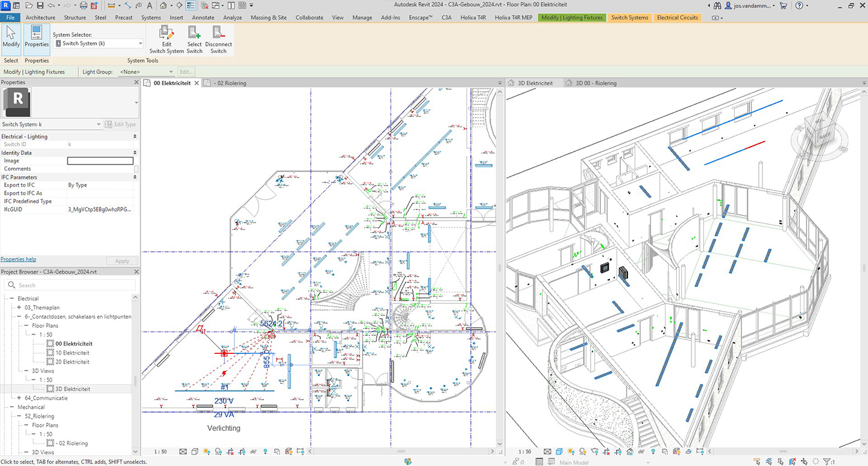Pick the Text tool in Quick Access
This screenshot has width=868, height=466.
click(x=149, y=5)
